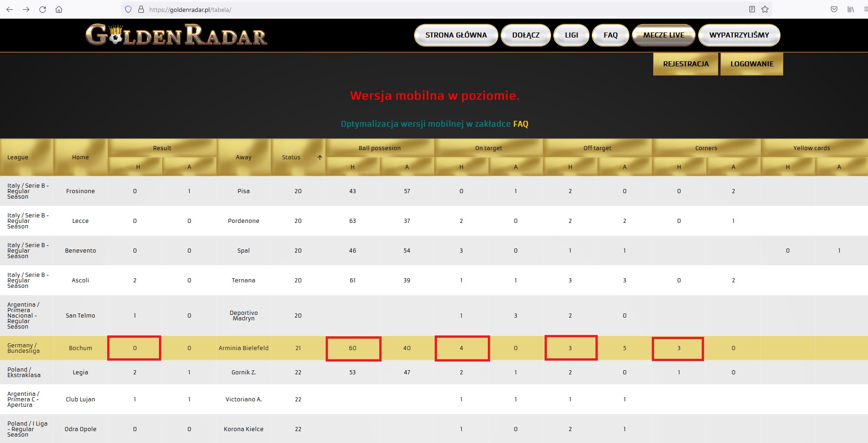This screenshot has height=443, width=868.
Task: Click the address bar URL field
Action: click(440, 9)
